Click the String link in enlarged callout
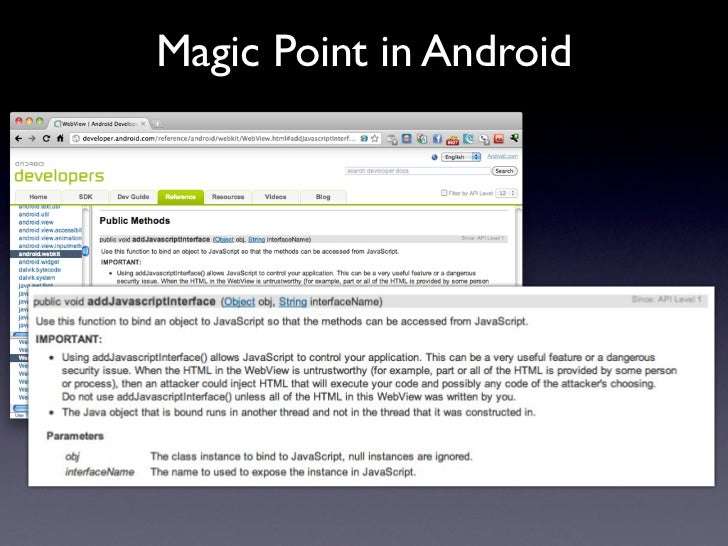728x546 pixels. (292, 302)
